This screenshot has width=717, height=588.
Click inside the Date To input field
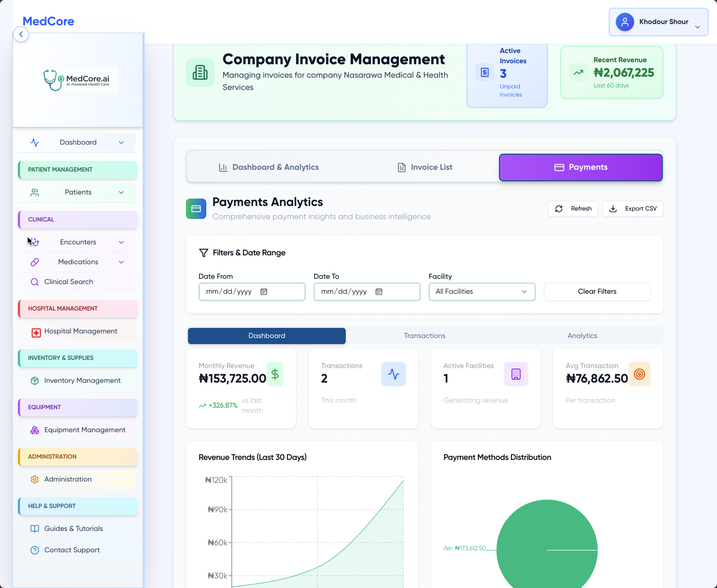point(354,291)
